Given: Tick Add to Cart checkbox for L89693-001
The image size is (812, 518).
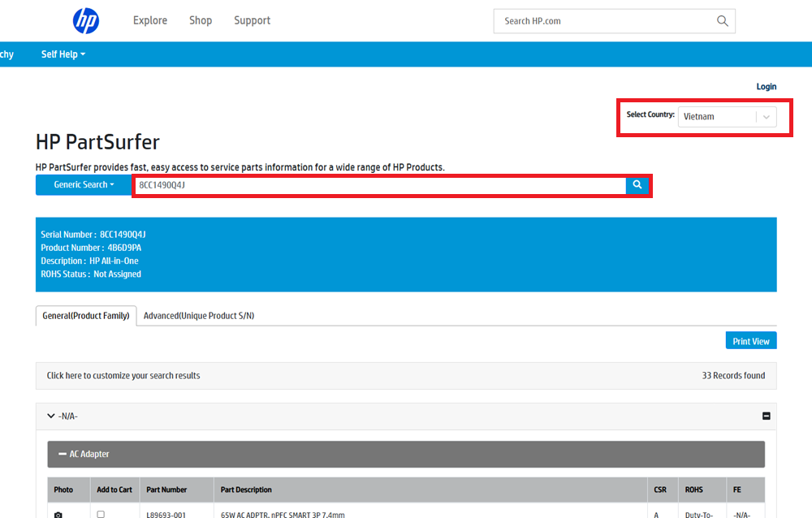Looking at the screenshot, I should (101, 514).
